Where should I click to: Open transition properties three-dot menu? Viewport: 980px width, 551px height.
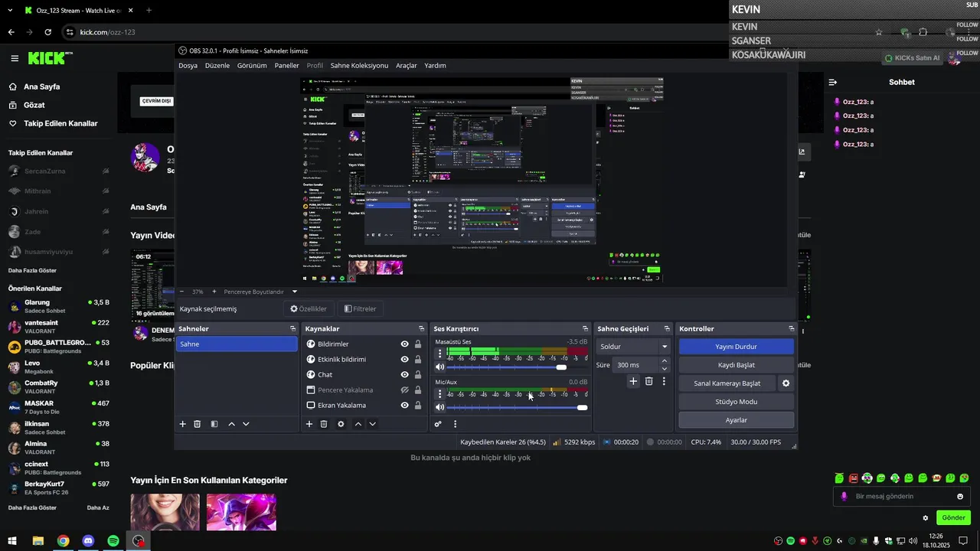pos(664,381)
